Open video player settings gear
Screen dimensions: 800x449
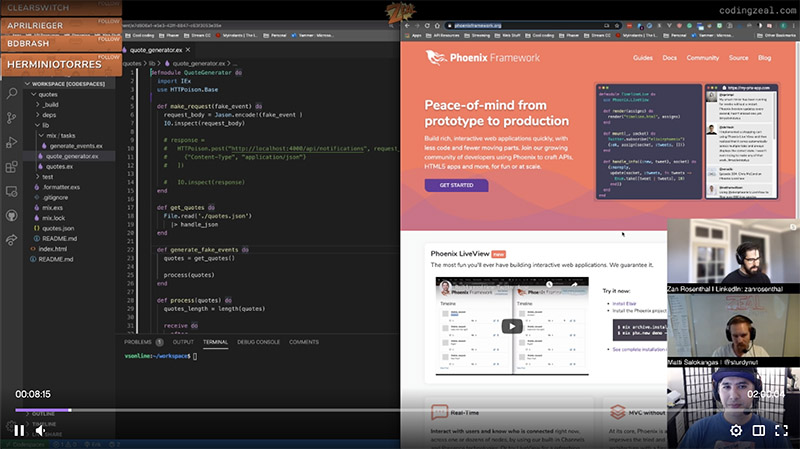[736, 431]
